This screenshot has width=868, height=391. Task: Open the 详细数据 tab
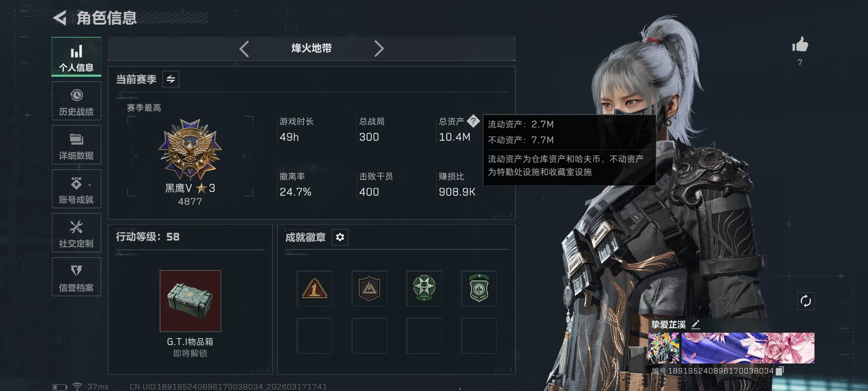[76, 145]
